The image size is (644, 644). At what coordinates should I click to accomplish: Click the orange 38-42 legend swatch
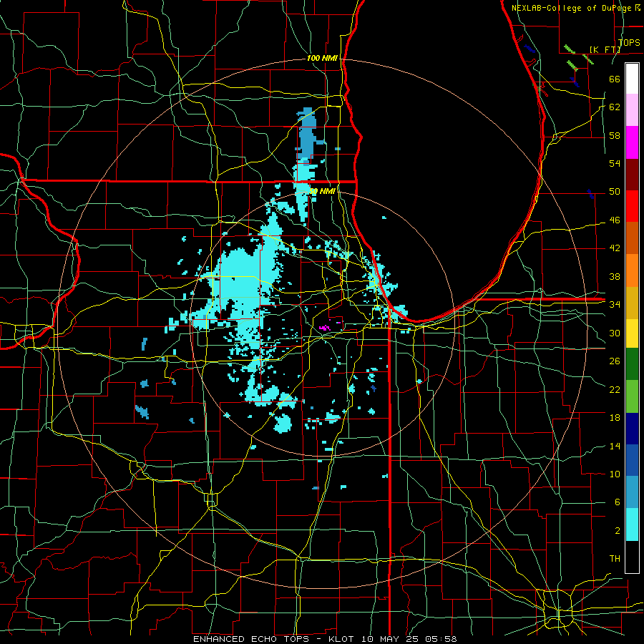coord(632,270)
